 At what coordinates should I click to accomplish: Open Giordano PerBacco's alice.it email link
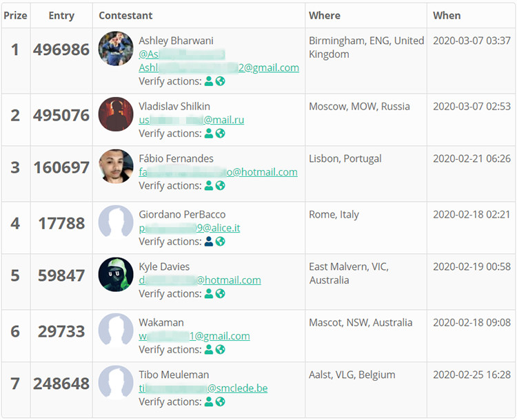189,228
